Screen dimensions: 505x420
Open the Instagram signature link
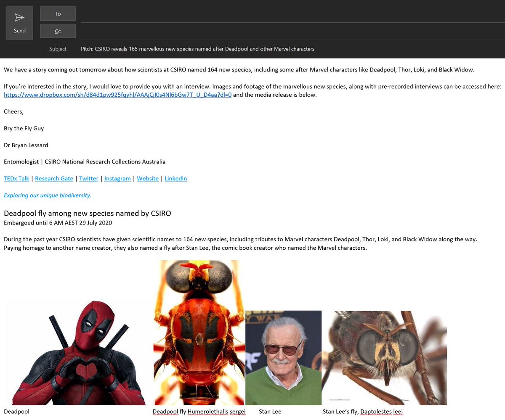(x=117, y=178)
